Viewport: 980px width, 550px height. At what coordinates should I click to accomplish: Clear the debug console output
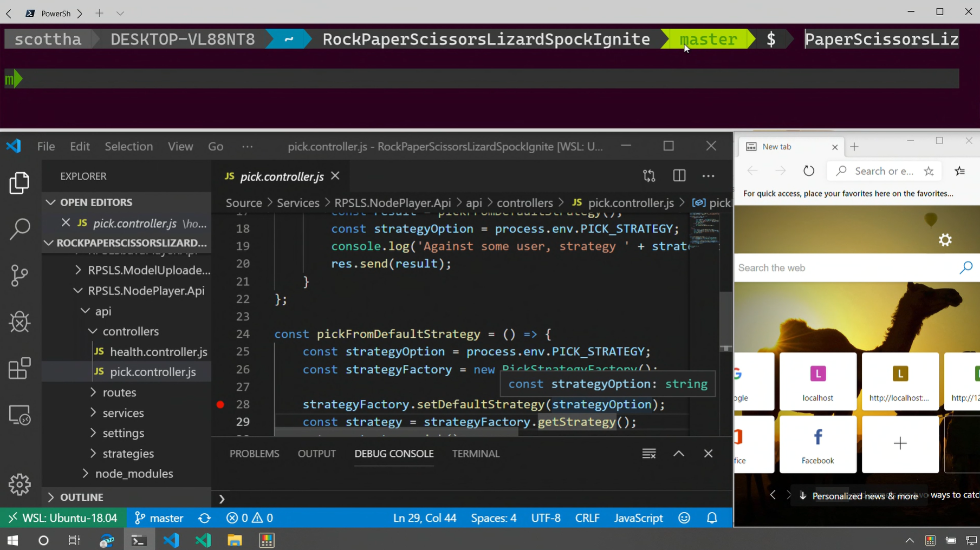tap(649, 454)
